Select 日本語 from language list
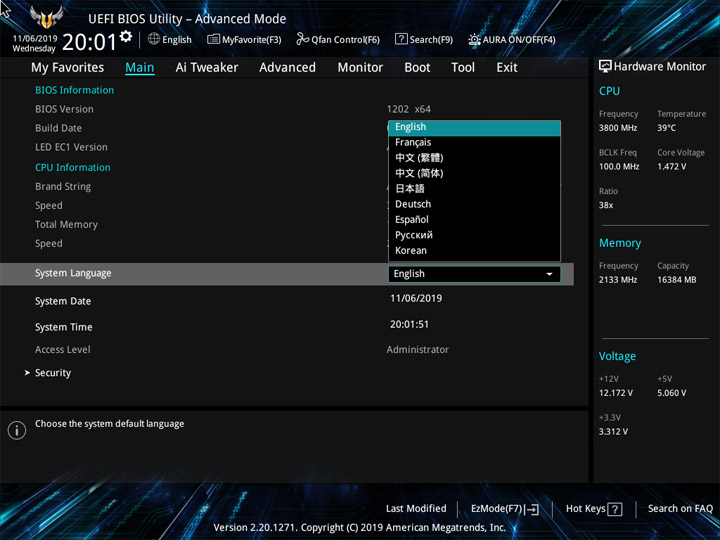The width and height of the screenshot is (720, 540). click(474, 189)
